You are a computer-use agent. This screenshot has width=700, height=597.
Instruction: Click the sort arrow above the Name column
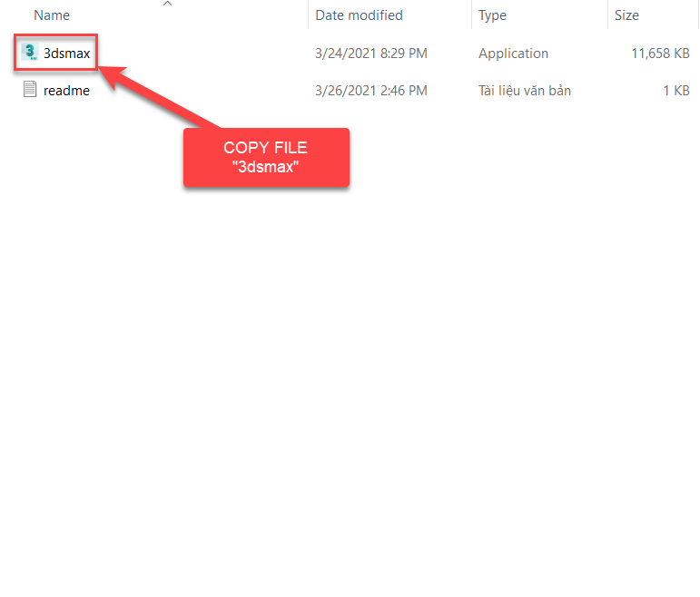click(x=167, y=5)
